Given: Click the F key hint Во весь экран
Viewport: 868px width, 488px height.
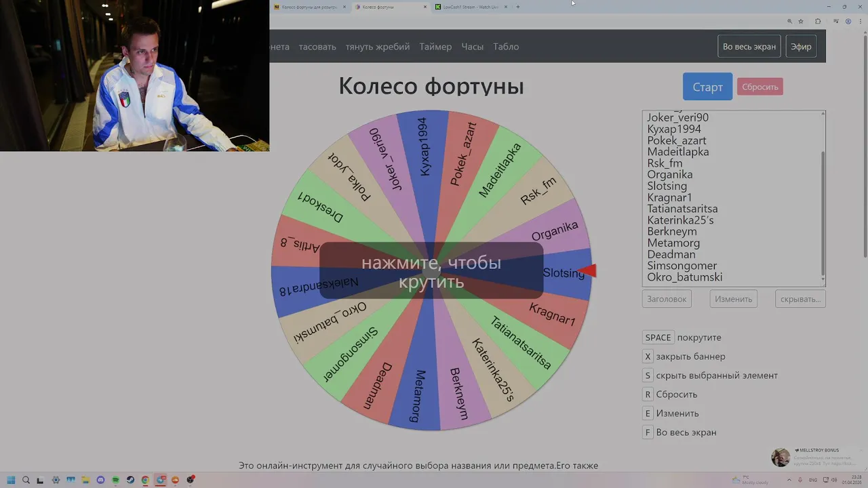Looking at the screenshot, I should (679, 432).
